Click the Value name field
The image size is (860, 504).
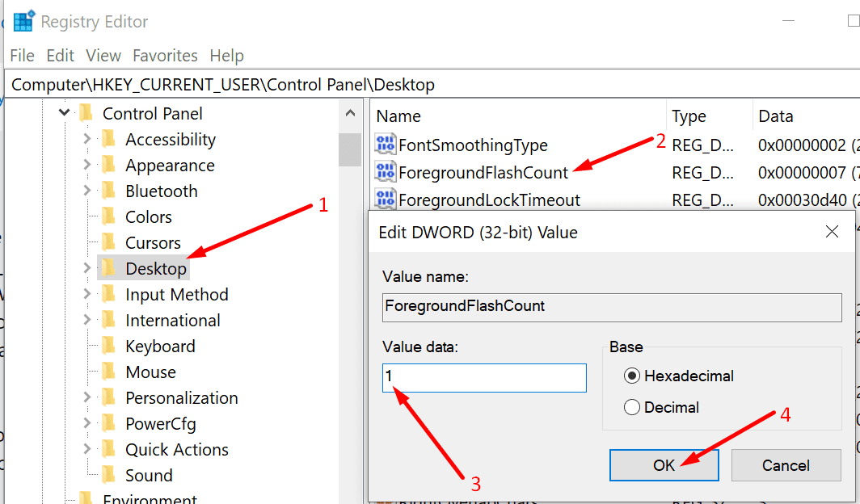click(612, 308)
